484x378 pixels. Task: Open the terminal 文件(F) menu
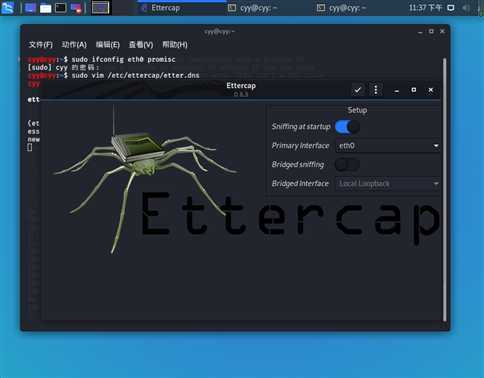pyautogui.click(x=41, y=45)
